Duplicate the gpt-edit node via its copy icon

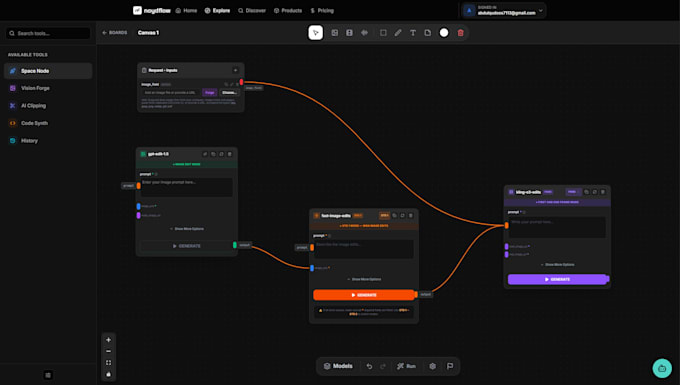point(213,154)
